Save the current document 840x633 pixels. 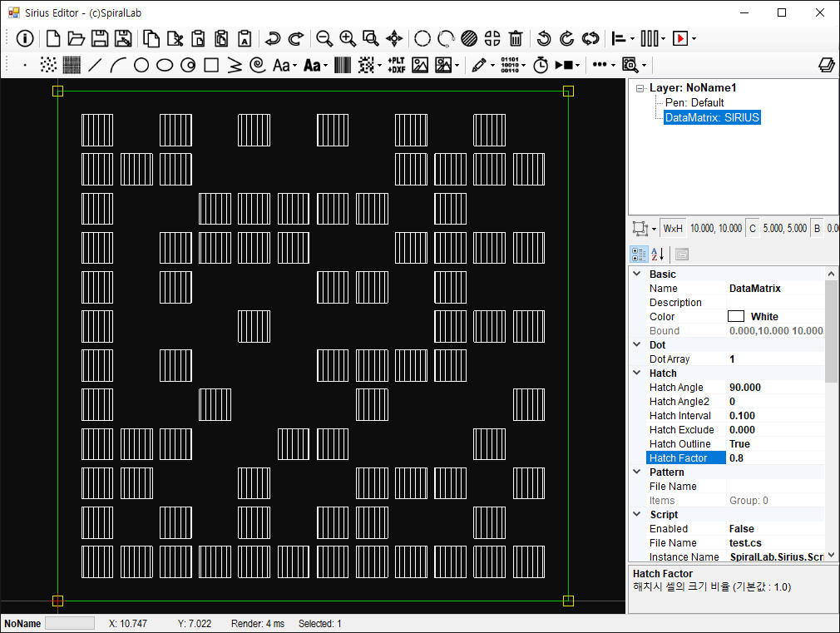pos(100,38)
